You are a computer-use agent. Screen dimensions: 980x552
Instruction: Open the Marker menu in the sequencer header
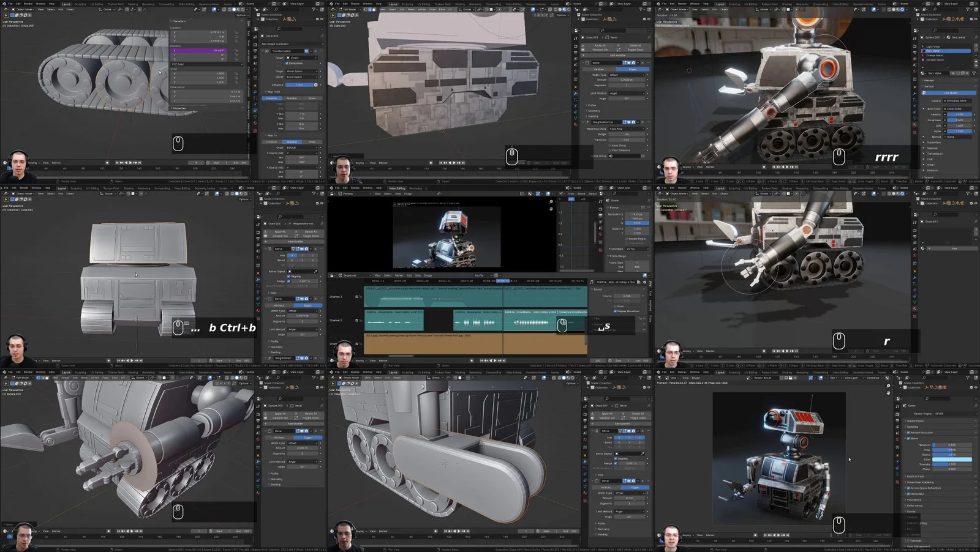pyautogui.click(x=399, y=275)
